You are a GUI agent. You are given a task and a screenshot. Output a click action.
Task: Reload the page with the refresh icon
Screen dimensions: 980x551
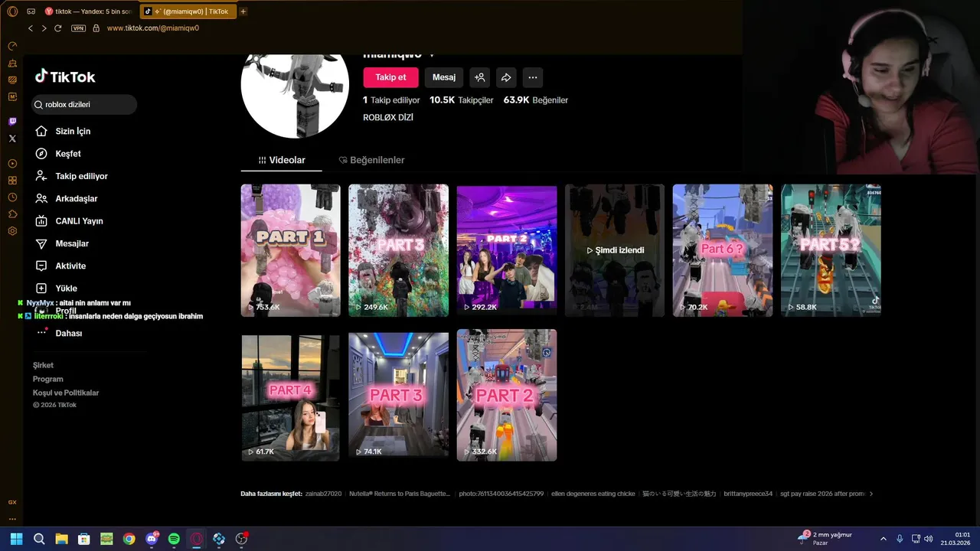(x=57, y=28)
